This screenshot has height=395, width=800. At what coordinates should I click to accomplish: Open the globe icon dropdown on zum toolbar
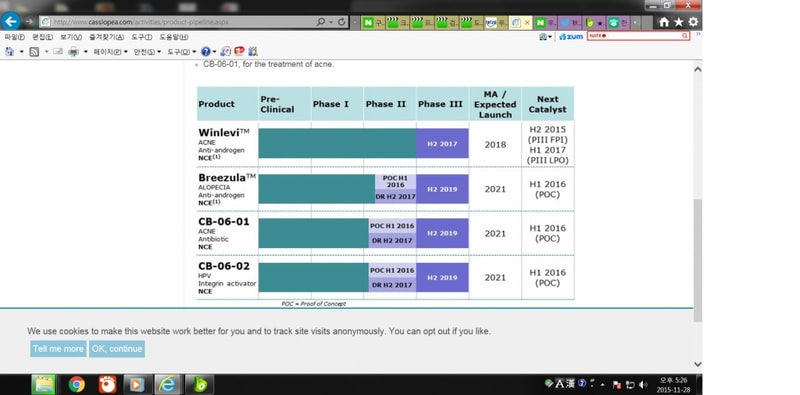[545, 37]
